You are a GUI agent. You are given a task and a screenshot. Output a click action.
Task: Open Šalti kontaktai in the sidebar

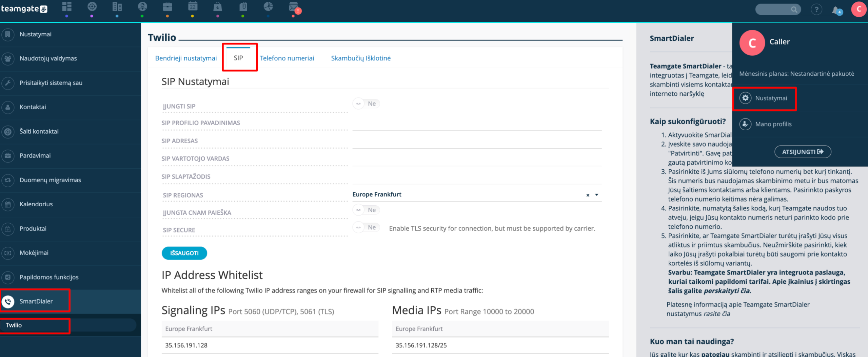pos(71,131)
